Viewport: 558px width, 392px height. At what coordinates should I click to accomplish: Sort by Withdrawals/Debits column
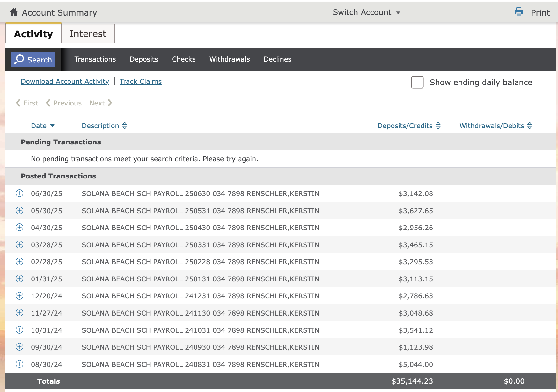click(x=529, y=126)
